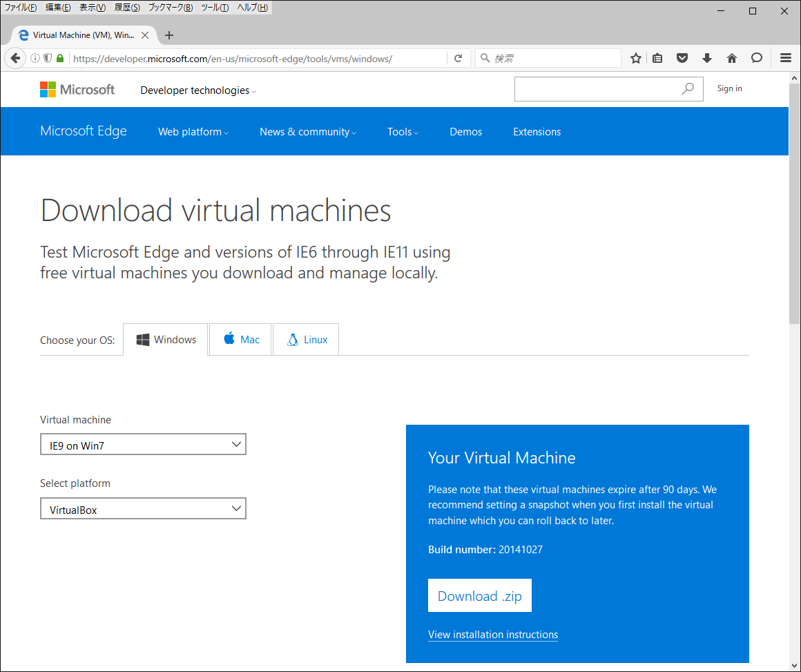Click the vertical scrollbar thumb
The height and width of the screenshot is (672, 801).
click(x=794, y=204)
